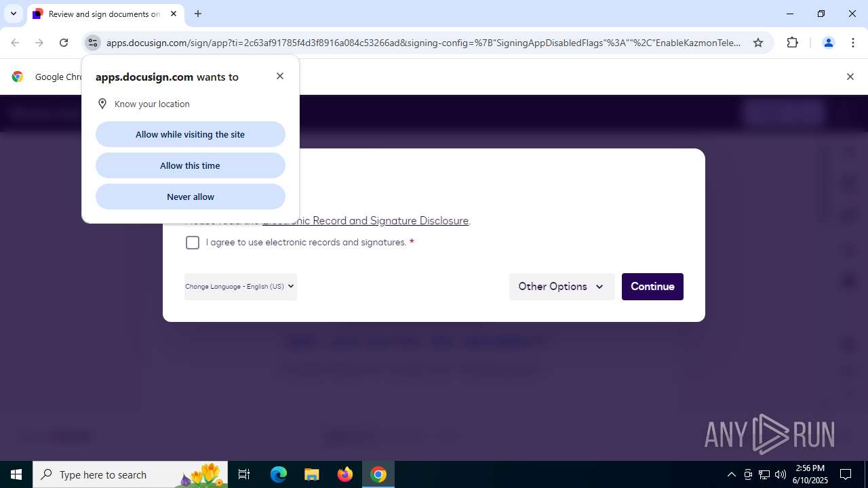The width and height of the screenshot is (868, 488).
Task: Open the Chrome profile icon
Action: [x=828, y=43]
